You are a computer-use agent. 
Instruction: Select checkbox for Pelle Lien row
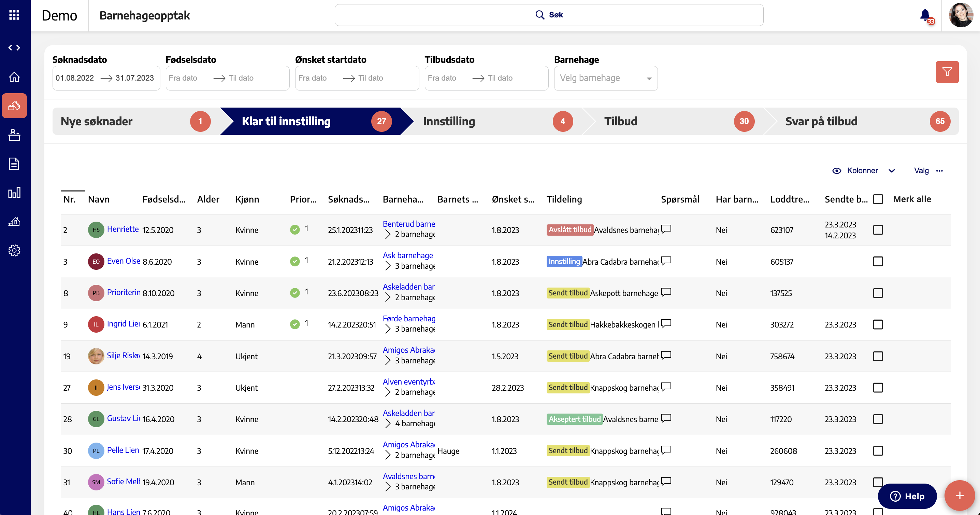878,451
